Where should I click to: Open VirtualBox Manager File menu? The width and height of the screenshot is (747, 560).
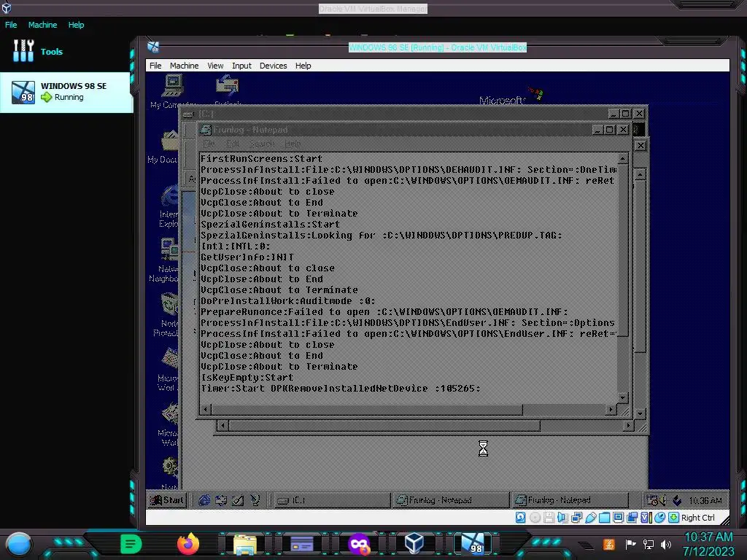tap(11, 25)
